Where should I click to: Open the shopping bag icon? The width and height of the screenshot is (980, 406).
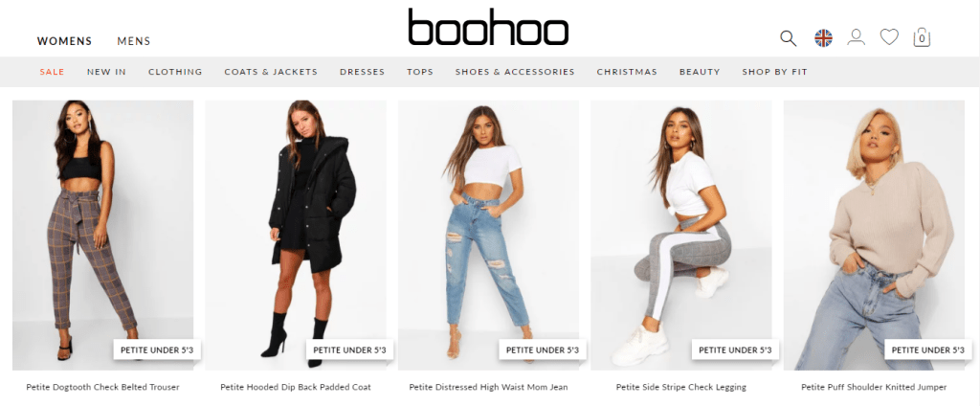[922, 37]
